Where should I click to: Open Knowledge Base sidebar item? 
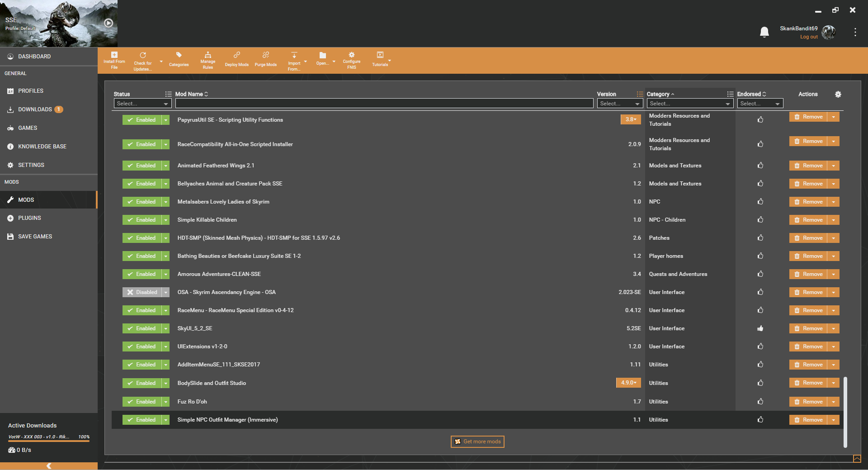pos(49,147)
